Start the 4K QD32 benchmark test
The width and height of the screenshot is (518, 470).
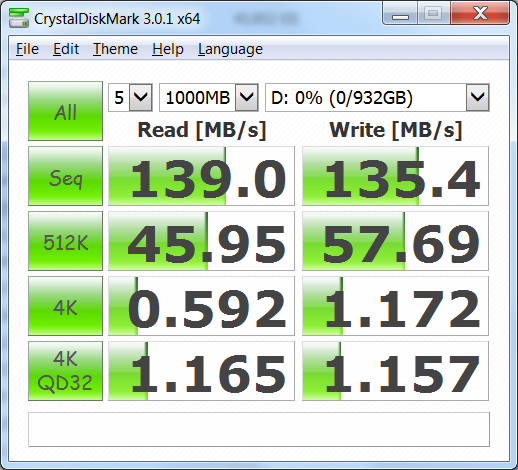(65, 371)
